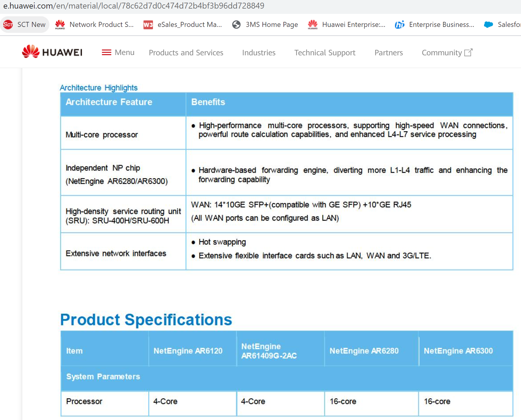Open Network Product S... bookmark
Screen dimensions: 521x420
click(x=94, y=25)
